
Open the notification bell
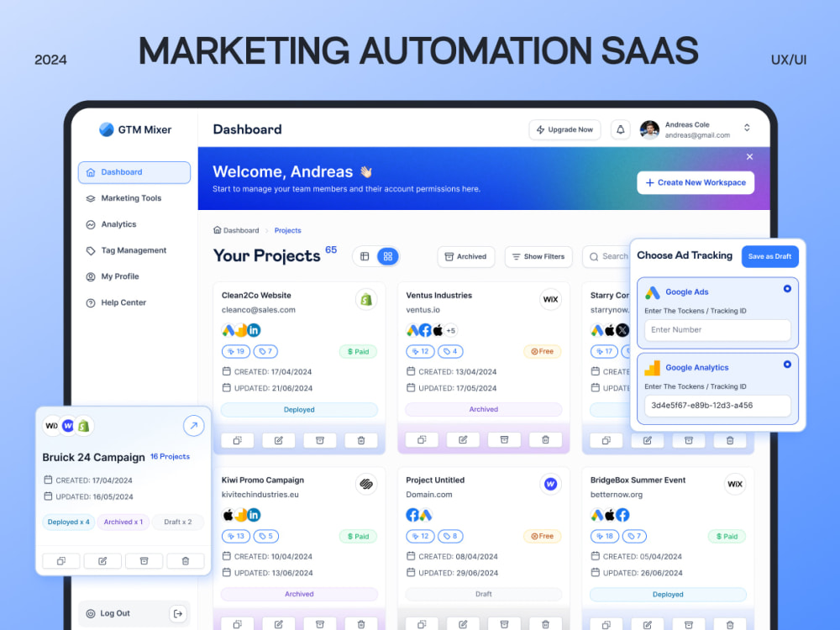click(620, 129)
